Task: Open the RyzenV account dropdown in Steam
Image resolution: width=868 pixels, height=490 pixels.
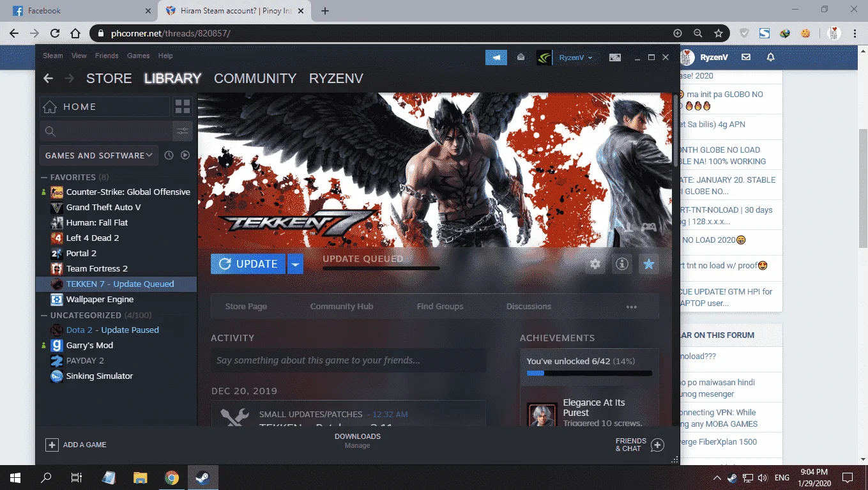Action: pos(575,57)
